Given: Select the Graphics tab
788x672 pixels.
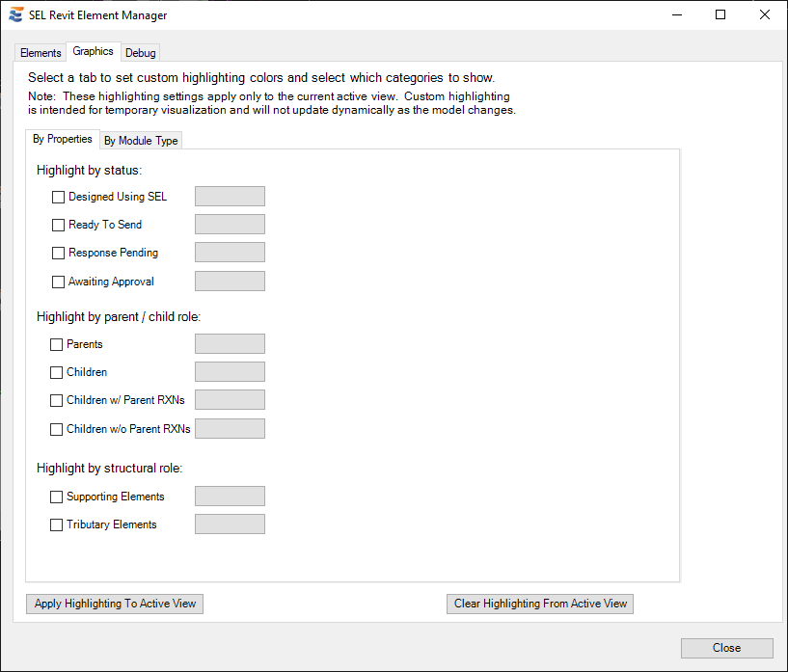Looking at the screenshot, I should pos(93,51).
